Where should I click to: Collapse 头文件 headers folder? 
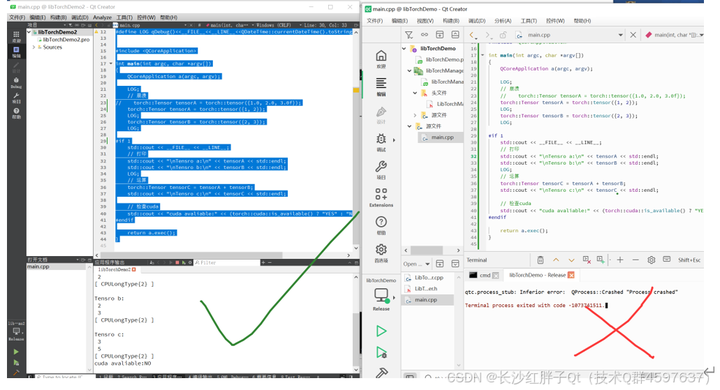[415, 93]
